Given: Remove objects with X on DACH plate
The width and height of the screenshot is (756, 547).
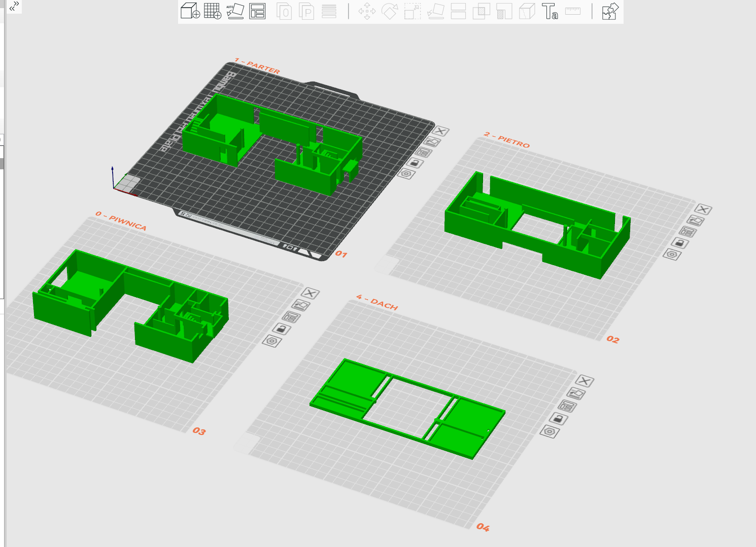Looking at the screenshot, I should tap(585, 381).
